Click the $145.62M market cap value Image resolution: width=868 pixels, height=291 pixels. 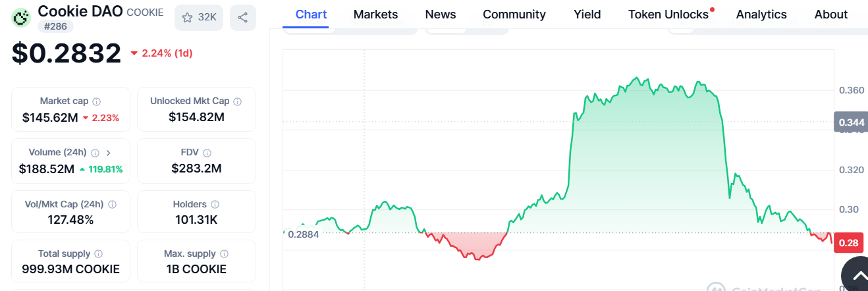(x=50, y=118)
